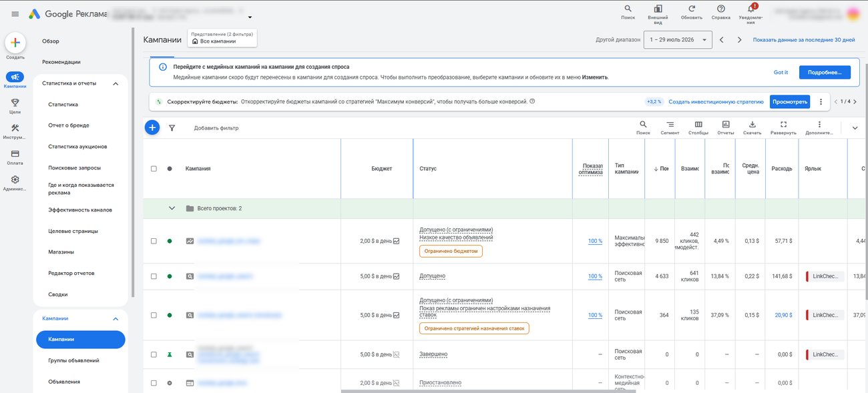Go to next date range arrow
Viewport: 868px width, 393px height.
click(739, 40)
